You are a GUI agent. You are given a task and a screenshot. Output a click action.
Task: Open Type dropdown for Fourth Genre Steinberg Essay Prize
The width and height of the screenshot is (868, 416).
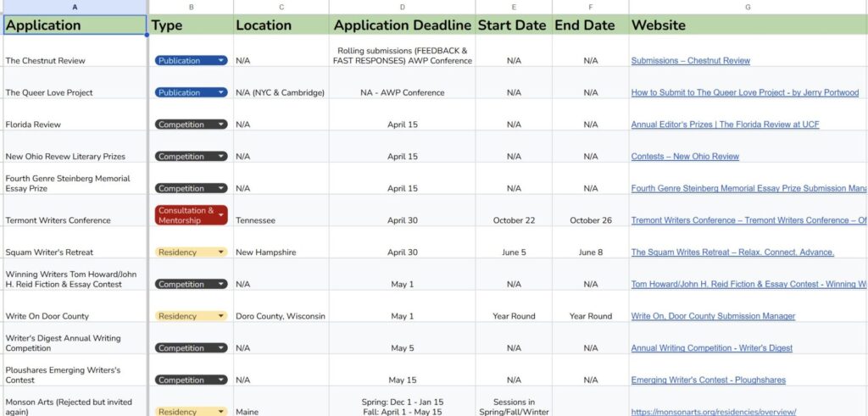click(191, 189)
